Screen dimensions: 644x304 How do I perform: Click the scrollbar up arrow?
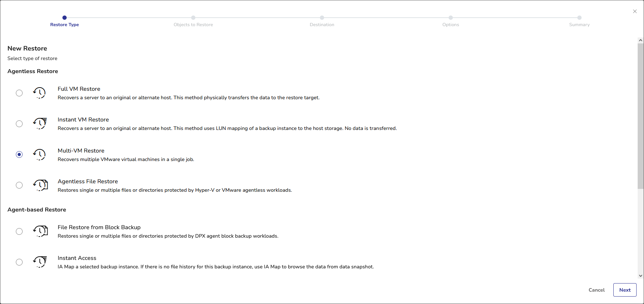pyautogui.click(x=640, y=40)
